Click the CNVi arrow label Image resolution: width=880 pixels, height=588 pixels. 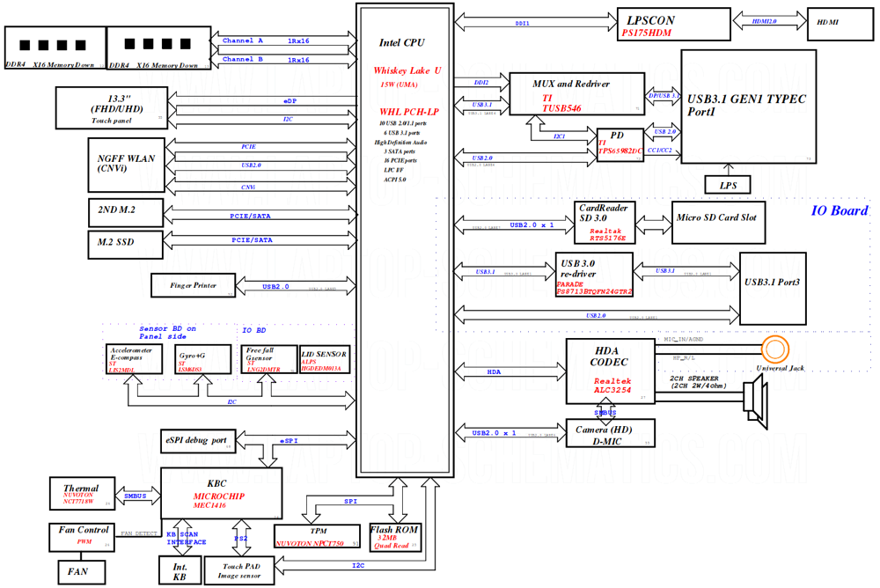(x=248, y=187)
